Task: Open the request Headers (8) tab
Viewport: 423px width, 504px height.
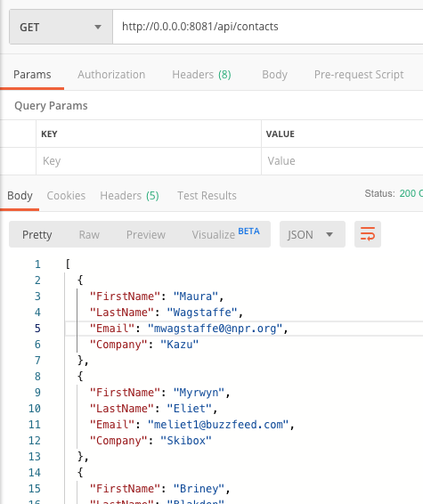Action: click(x=201, y=75)
